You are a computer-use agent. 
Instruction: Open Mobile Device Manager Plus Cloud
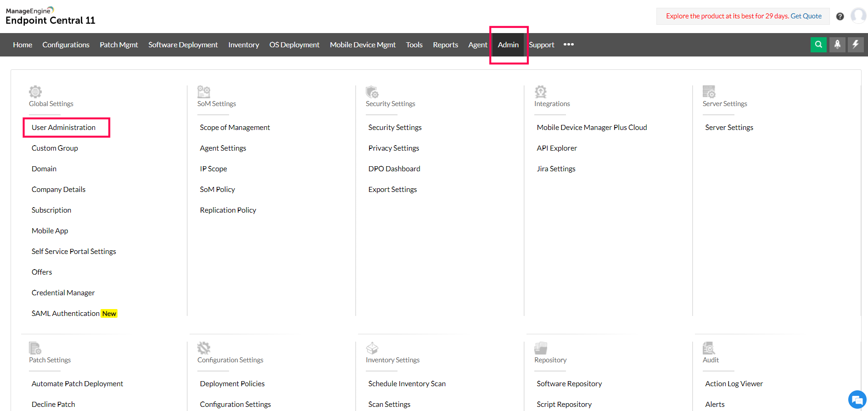click(592, 127)
